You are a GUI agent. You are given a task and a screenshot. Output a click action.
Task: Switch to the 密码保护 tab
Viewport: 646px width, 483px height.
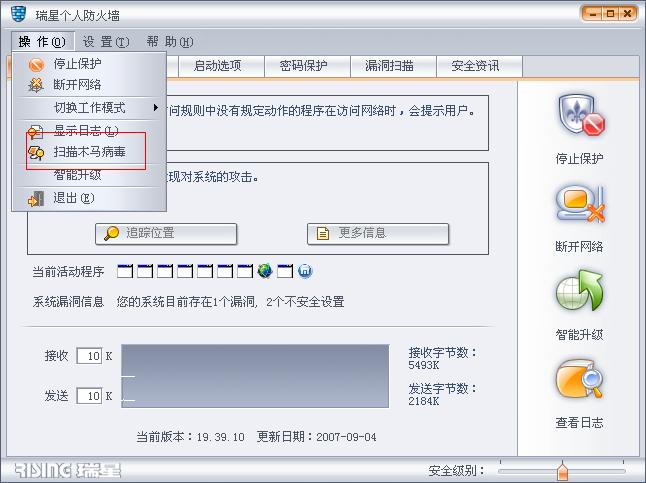(x=307, y=66)
